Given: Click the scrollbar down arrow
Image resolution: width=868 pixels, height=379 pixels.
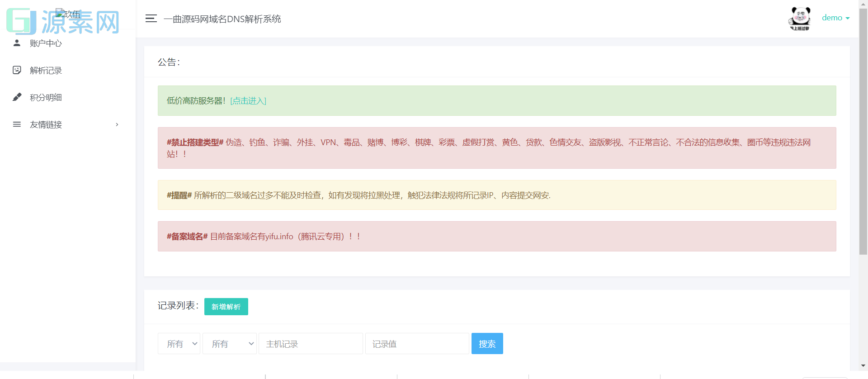Looking at the screenshot, I should [863, 365].
